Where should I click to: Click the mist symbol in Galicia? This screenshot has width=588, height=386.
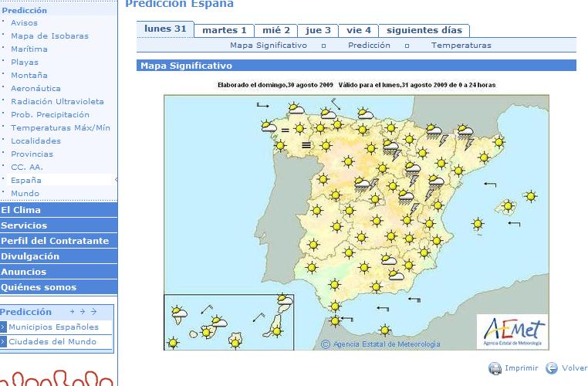(x=285, y=130)
